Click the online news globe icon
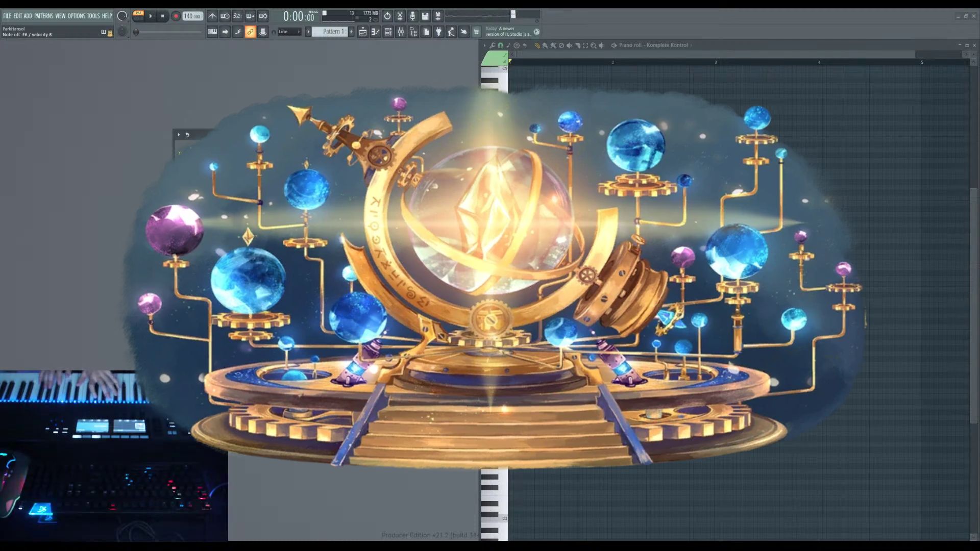Image resolution: width=980 pixels, height=551 pixels. 536,32
